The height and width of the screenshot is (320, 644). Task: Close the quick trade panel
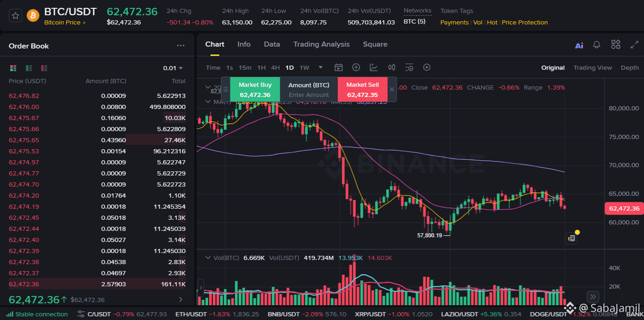tap(392, 89)
